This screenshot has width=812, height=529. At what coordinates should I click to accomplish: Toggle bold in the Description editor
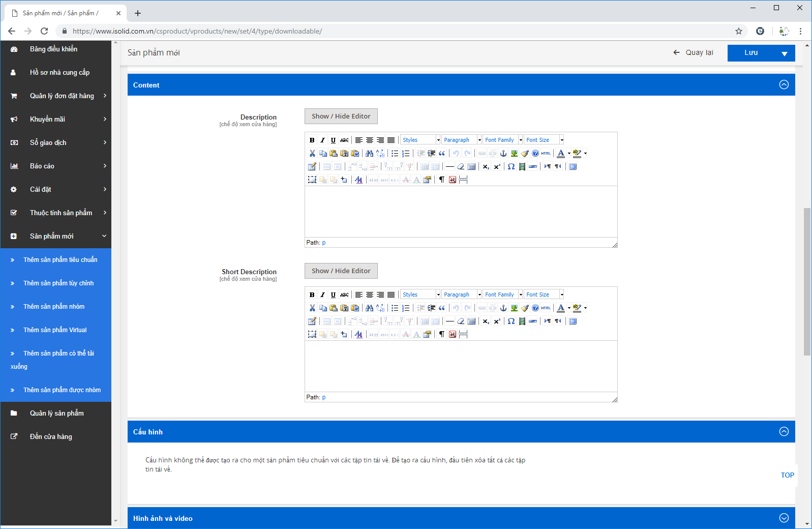[312, 140]
